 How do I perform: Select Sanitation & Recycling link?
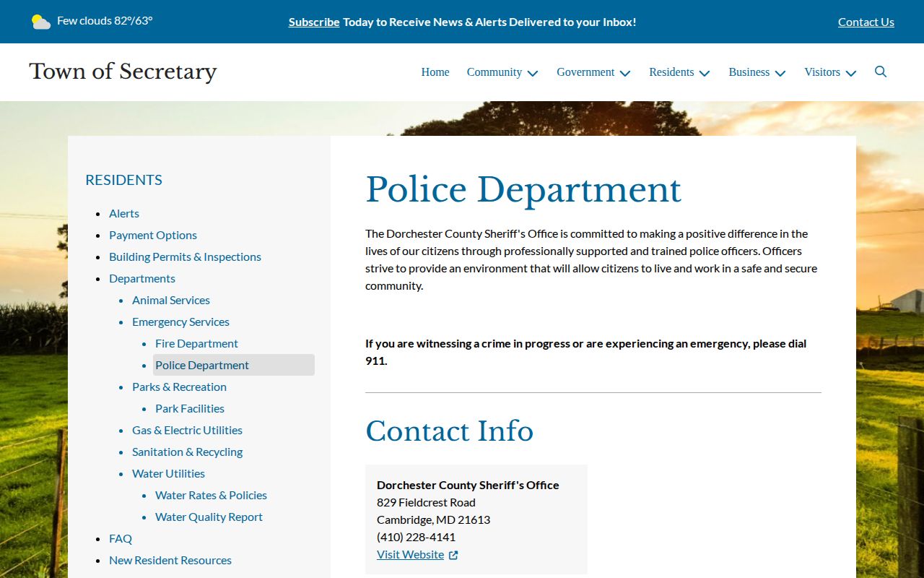[x=187, y=452]
